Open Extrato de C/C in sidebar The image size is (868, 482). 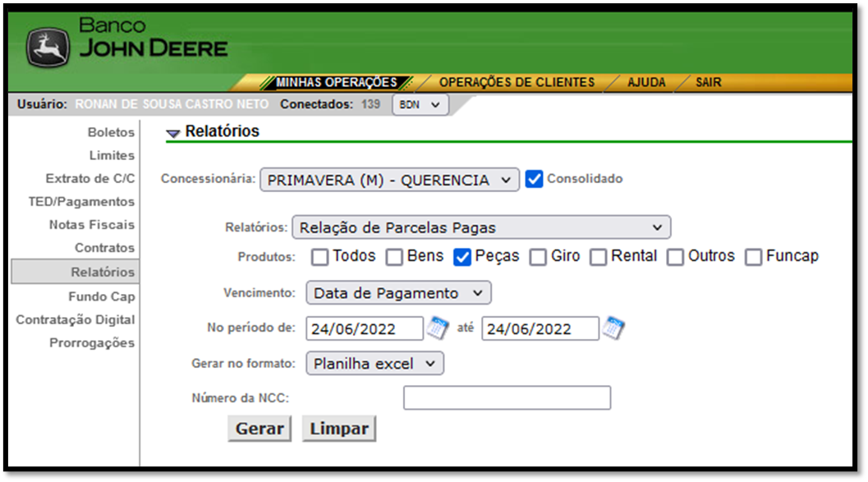90,179
